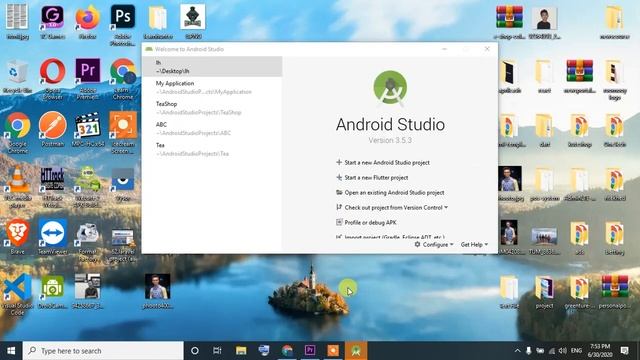
Task: Click the folder icon beside Open existing project
Action: click(339, 192)
